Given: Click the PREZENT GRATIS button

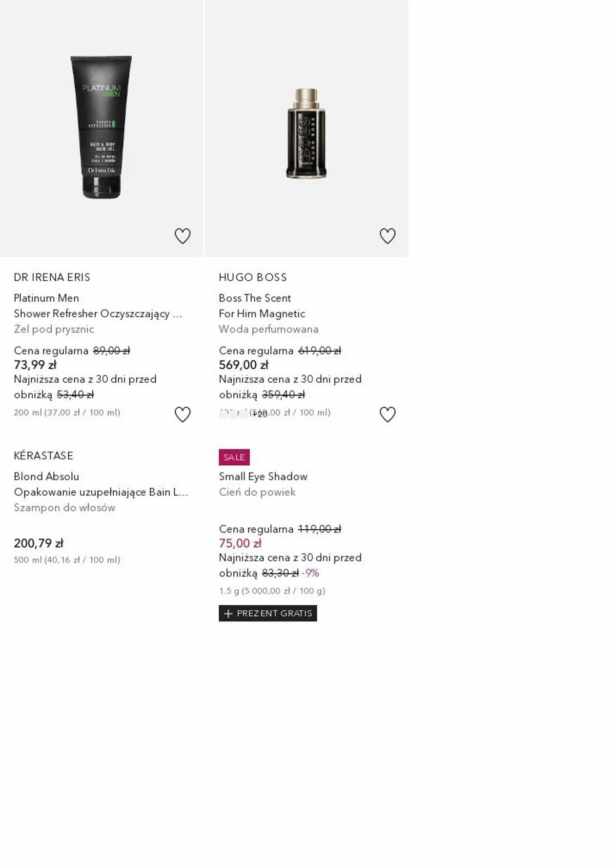Looking at the screenshot, I should click(268, 614).
